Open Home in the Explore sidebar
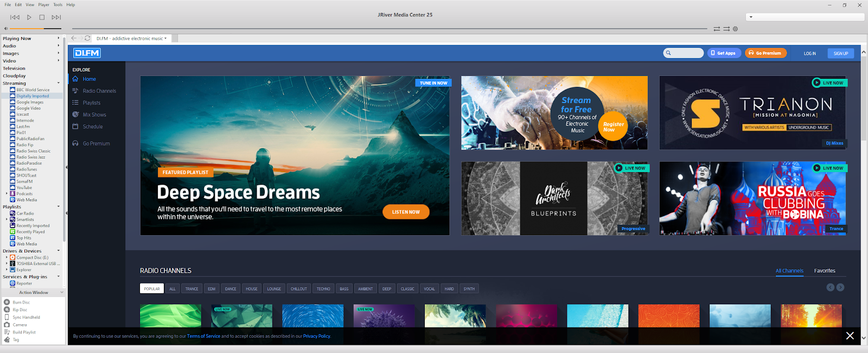This screenshot has width=868, height=353. [89, 79]
